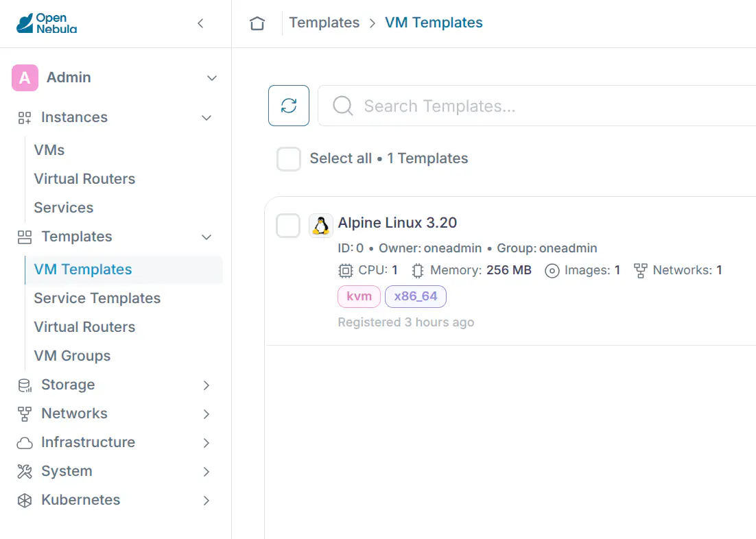Click the Storage database icon in sidebar
756x539 pixels.
[x=25, y=385]
